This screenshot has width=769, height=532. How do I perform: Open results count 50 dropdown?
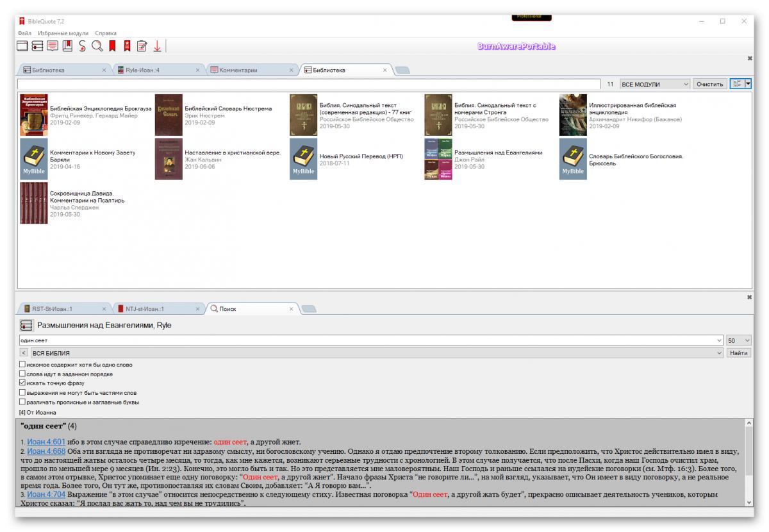[739, 340]
